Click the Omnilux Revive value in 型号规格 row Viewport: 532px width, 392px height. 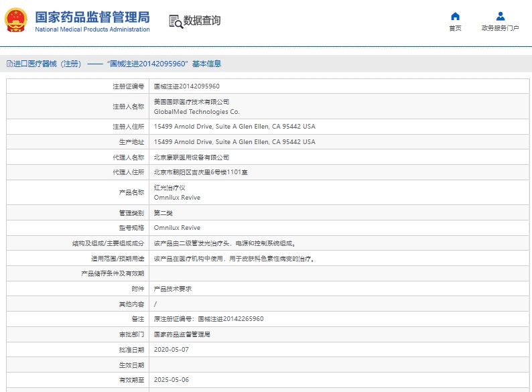177,228
